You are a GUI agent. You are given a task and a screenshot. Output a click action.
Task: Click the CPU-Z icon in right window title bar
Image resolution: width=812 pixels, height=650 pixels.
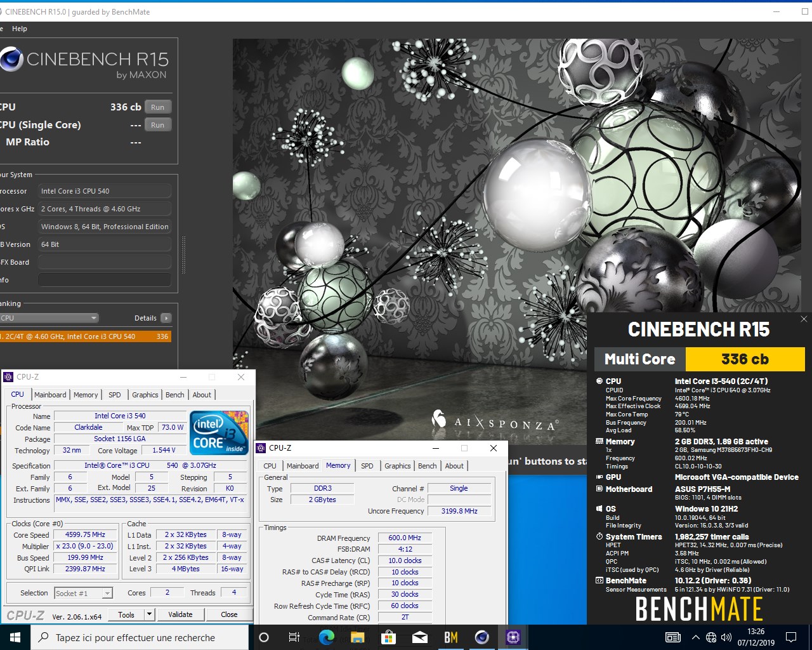pos(261,448)
